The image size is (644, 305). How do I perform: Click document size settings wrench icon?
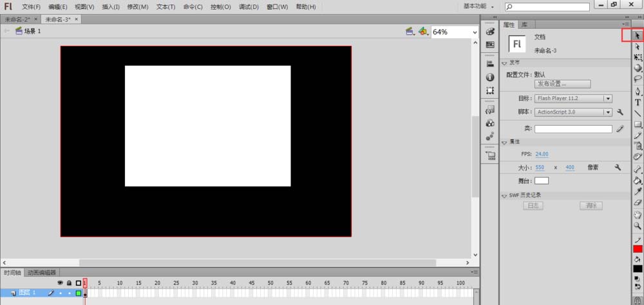(618, 167)
